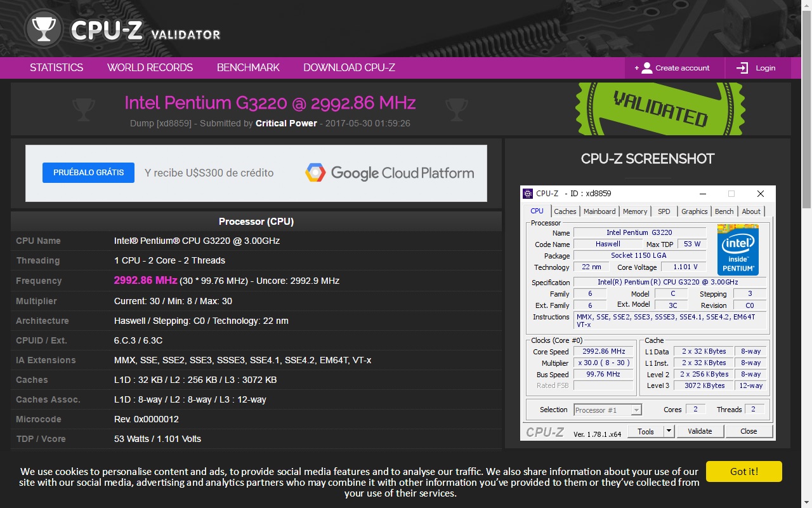Open submitter Critical Power profile
This screenshot has height=508, width=812.
[286, 123]
